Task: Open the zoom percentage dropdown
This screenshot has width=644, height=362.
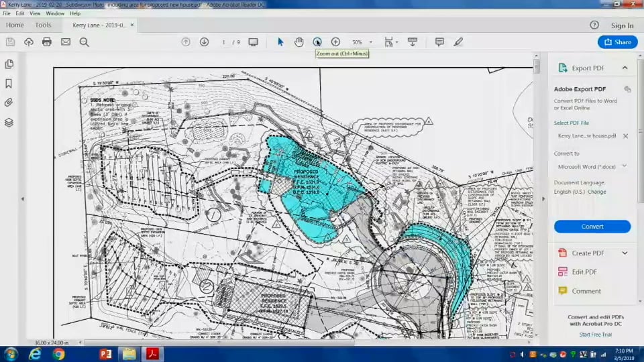Action: 370,42
